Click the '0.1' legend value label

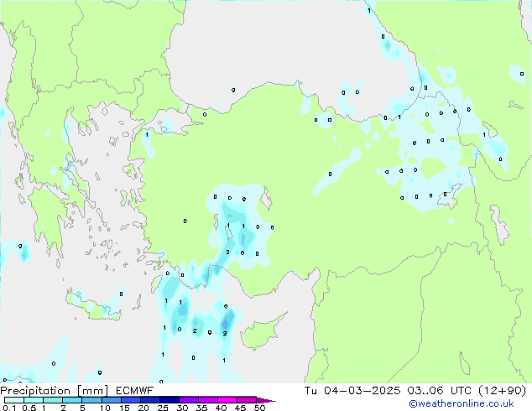click(9, 408)
